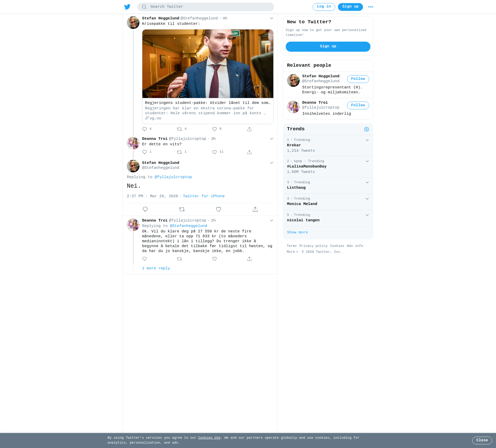The image size is (496, 448).
Task: Open Trends settings gear
Action: click(x=367, y=129)
